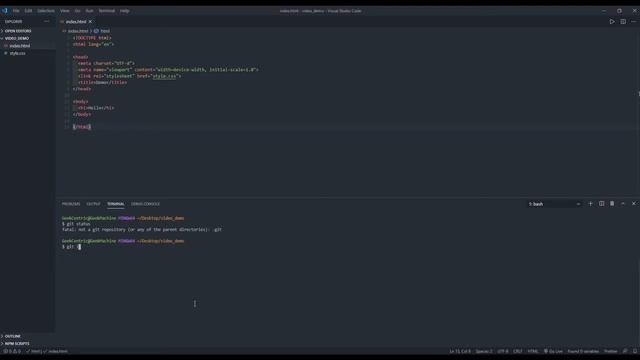This screenshot has width=640, height=360.
Task: Change indentation via Spaces status item
Action: pos(484,351)
